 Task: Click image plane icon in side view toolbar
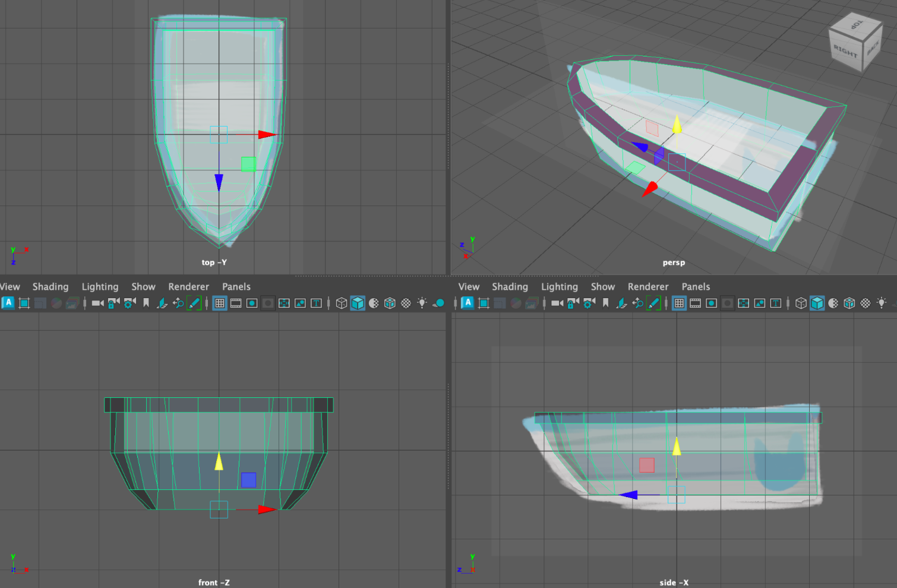coord(621,303)
